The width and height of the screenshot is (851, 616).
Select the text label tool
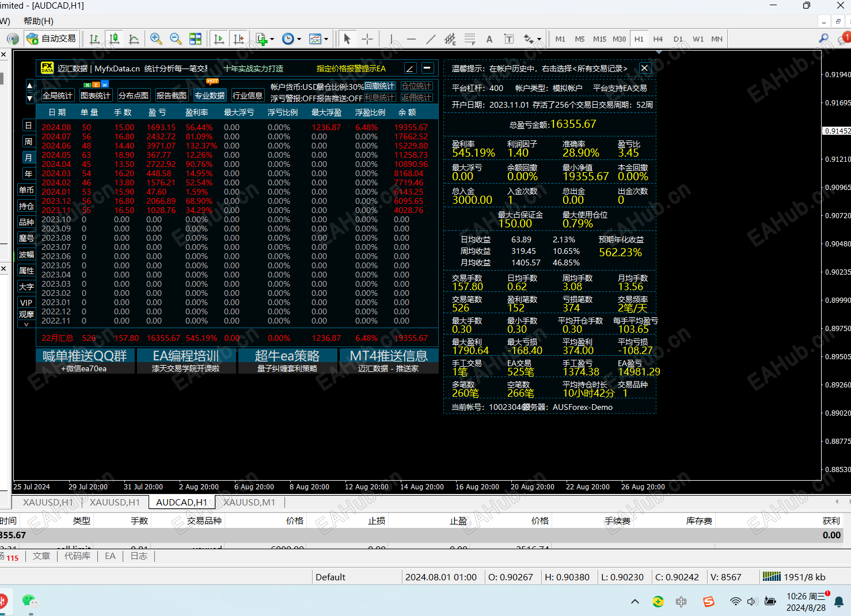click(x=509, y=39)
